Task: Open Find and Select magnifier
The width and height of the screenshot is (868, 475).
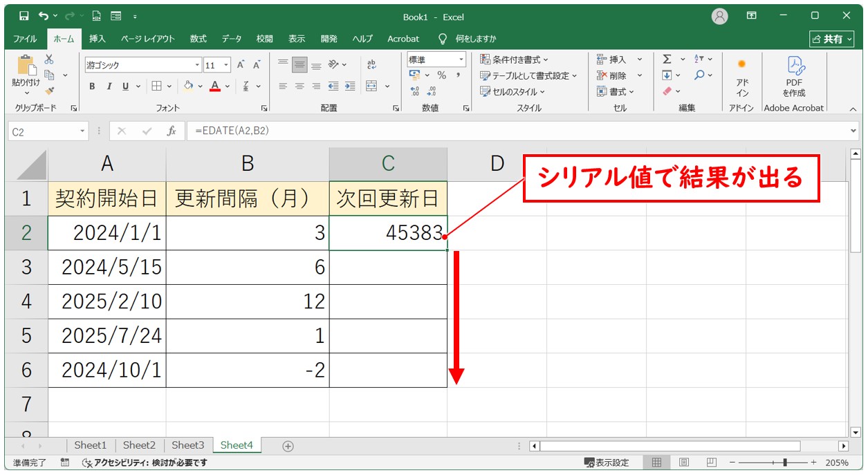Action: 699,75
